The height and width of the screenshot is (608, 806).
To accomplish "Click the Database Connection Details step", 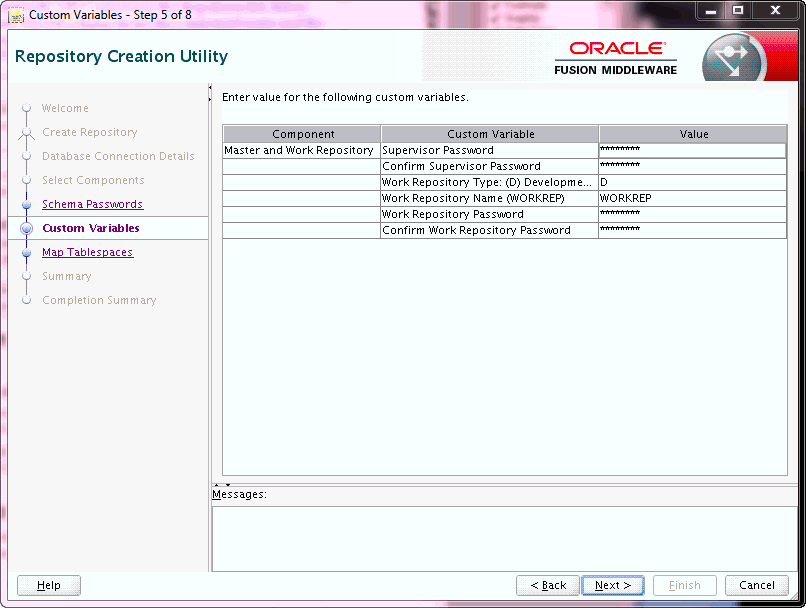I will 118,156.
